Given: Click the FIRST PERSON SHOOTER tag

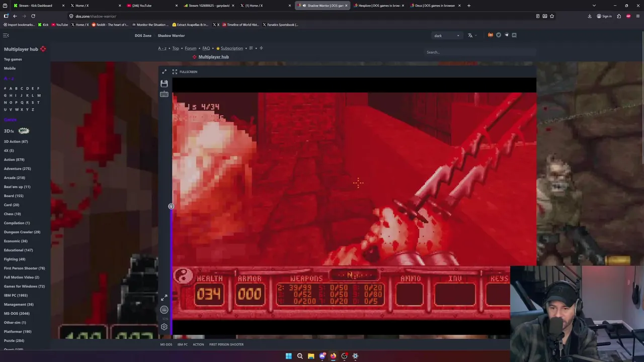Looking at the screenshot, I should coord(226,344).
